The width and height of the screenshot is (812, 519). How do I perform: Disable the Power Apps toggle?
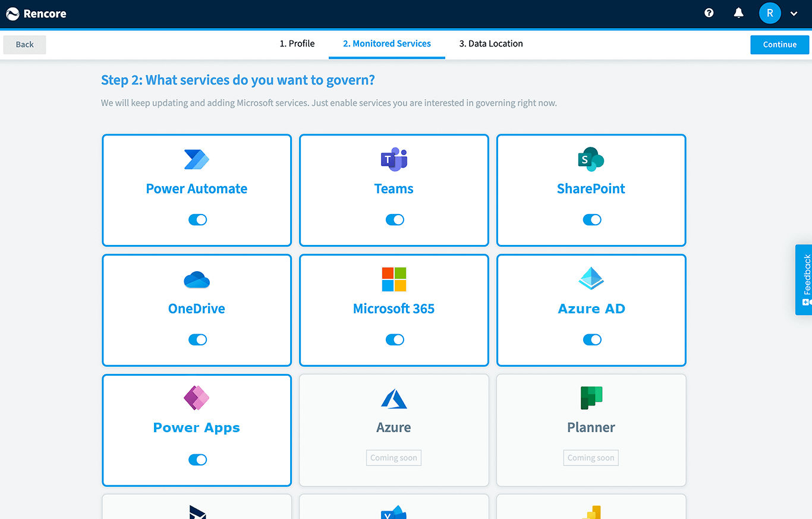click(197, 460)
